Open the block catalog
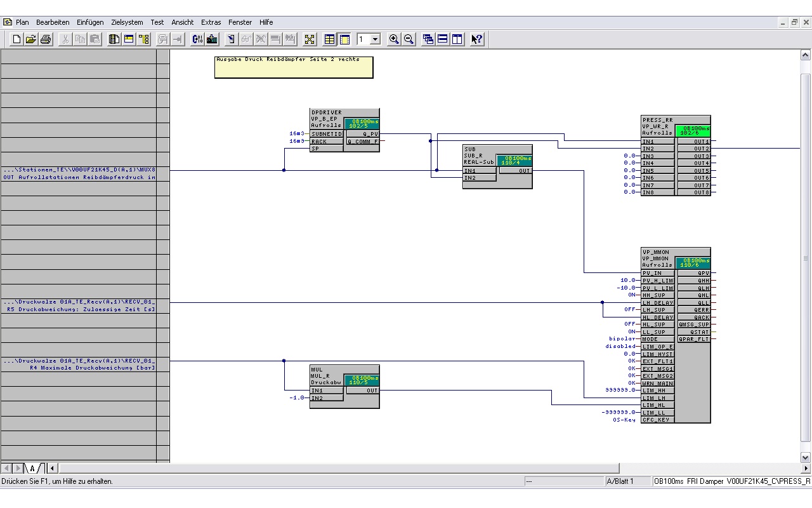812x508 pixels. (x=115, y=39)
